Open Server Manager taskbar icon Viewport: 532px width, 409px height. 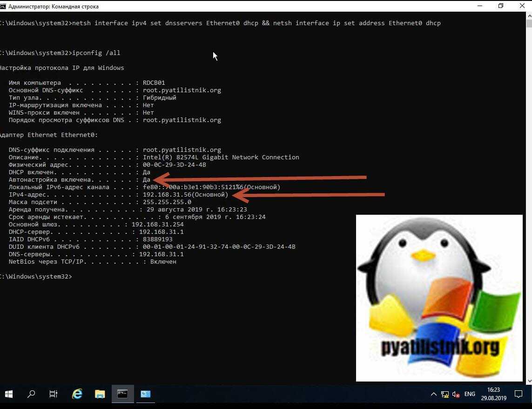coord(146,394)
